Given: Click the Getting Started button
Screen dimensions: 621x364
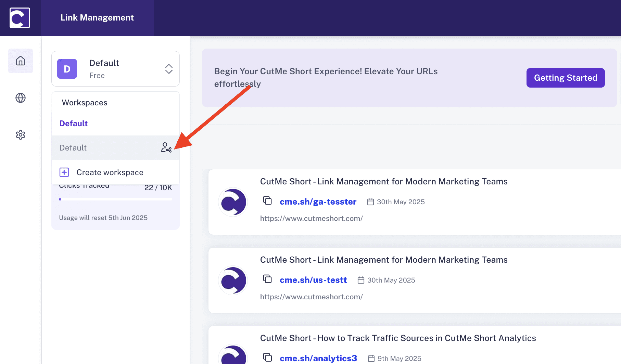Looking at the screenshot, I should (566, 78).
